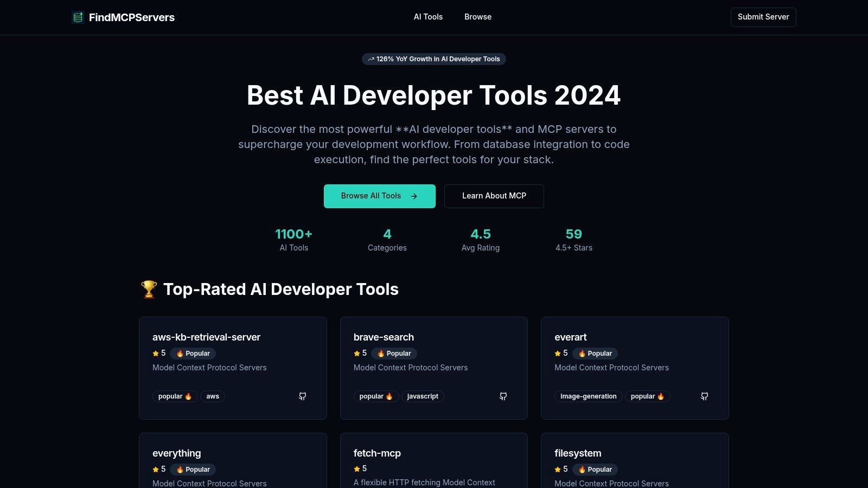
Task: Open GitHub icon on everart card
Action: 705,396
